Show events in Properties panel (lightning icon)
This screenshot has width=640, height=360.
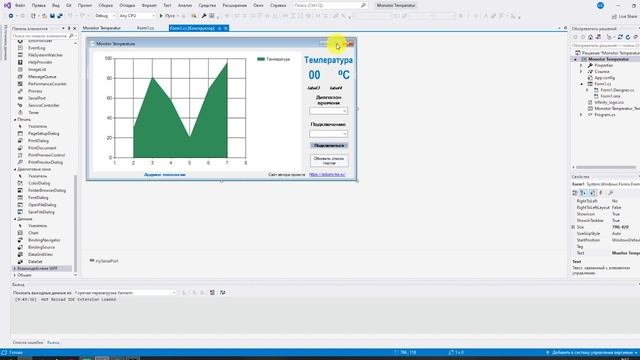coord(601,193)
